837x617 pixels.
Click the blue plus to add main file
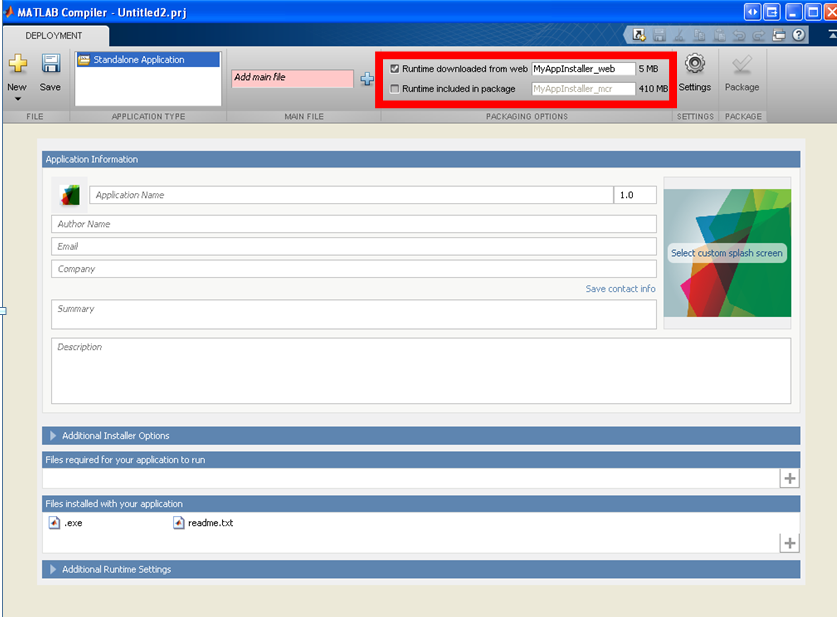tap(367, 79)
